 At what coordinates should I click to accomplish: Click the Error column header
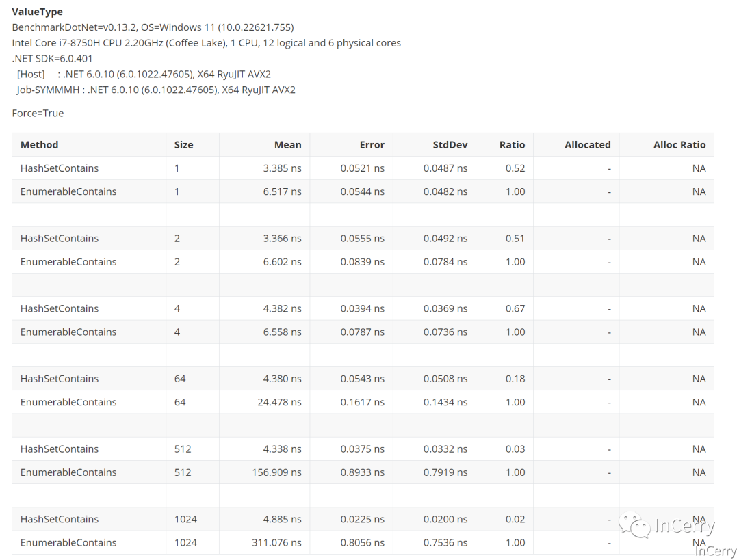pos(372,145)
